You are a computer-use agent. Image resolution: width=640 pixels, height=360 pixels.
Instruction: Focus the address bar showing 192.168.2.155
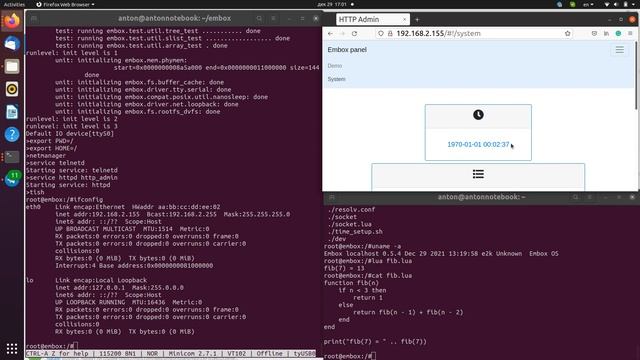pos(475,33)
